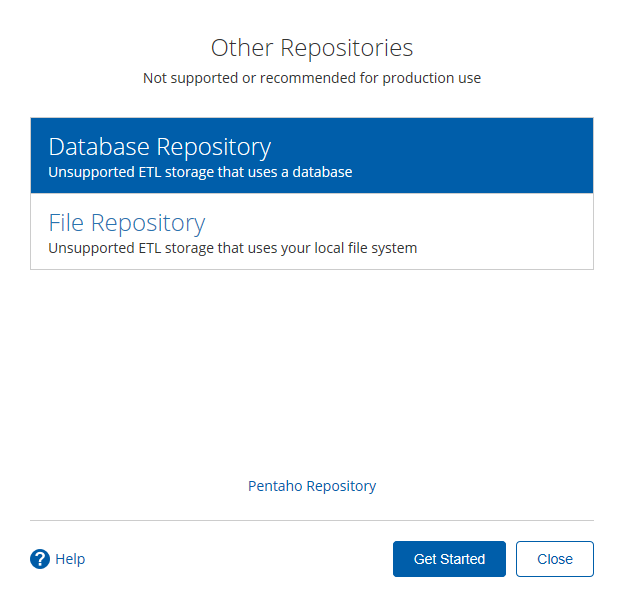Click the File Repository title text
Image resolution: width=624 pixels, height=595 pixels.
point(127,222)
